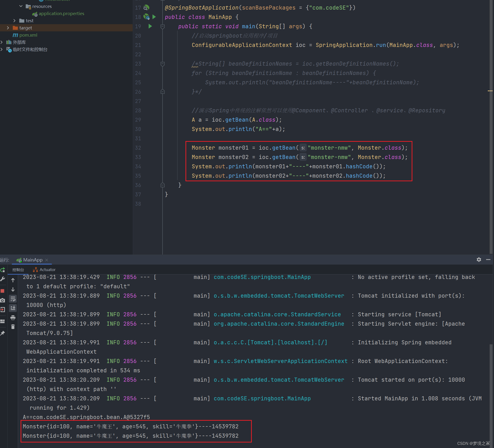Image resolution: width=494 pixels, height=448 pixels.
Task: Open com.codeSE.springboot.MainApp link in first log line
Action: [262, 277]
